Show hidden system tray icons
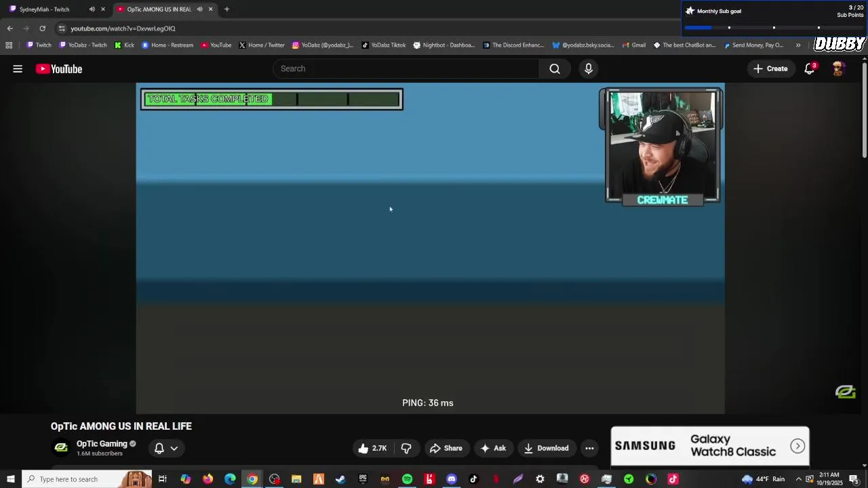This screenshot has width=868, height=488. (x=798, y=479)
